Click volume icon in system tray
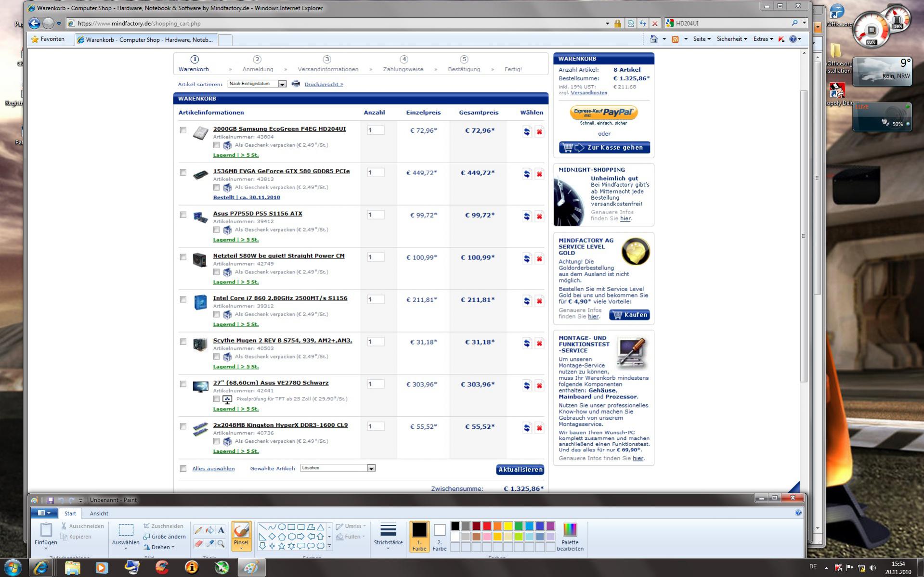 [872, 568]
